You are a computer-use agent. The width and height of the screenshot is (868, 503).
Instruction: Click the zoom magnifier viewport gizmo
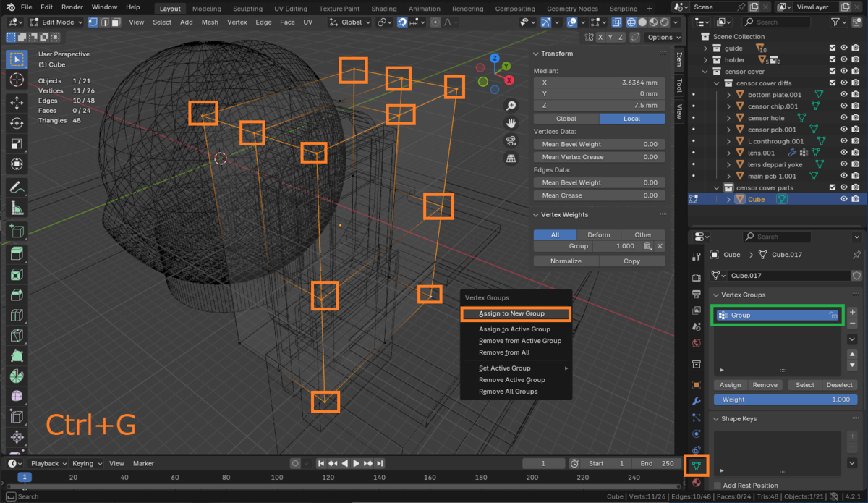tap(511, 106)
